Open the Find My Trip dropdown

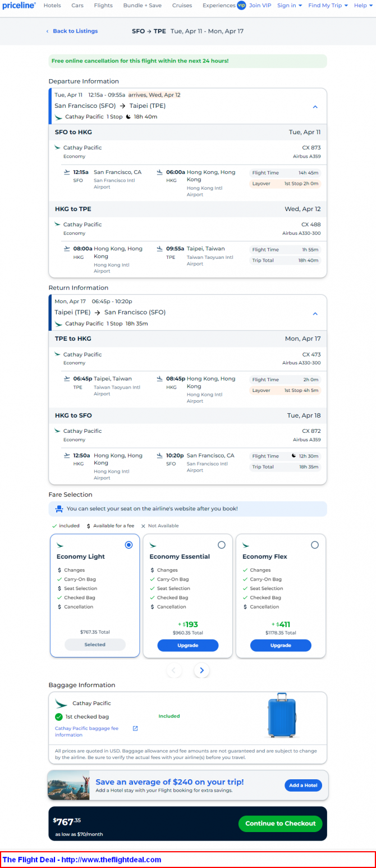pos(328,5)
